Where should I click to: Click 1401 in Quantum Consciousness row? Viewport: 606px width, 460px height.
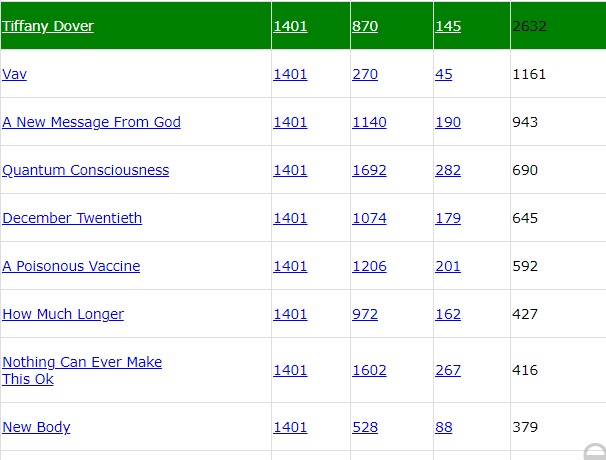[x=290, y=170]
